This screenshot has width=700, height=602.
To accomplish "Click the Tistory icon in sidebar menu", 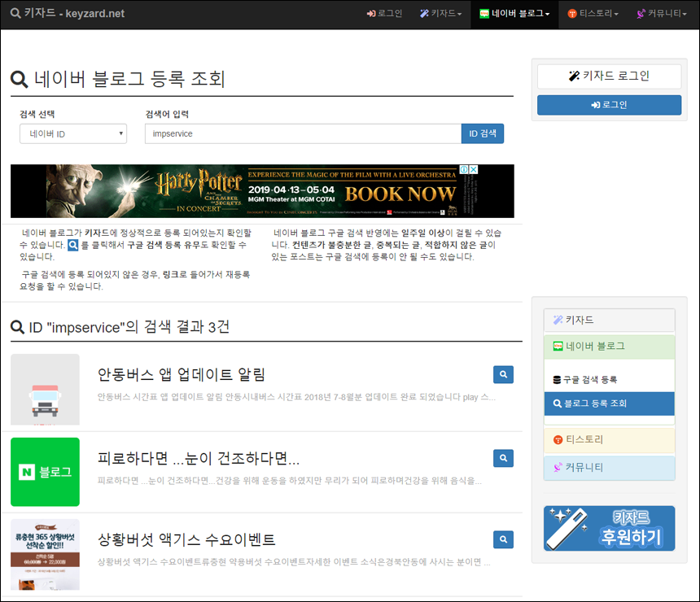I will click(x=558, y=440).
